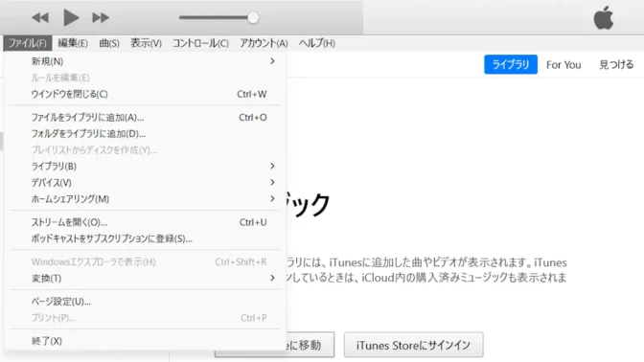Expand the ライブラリ(B) submenu
The width and height of the screenshot is (644, 362).
point(145,167)
